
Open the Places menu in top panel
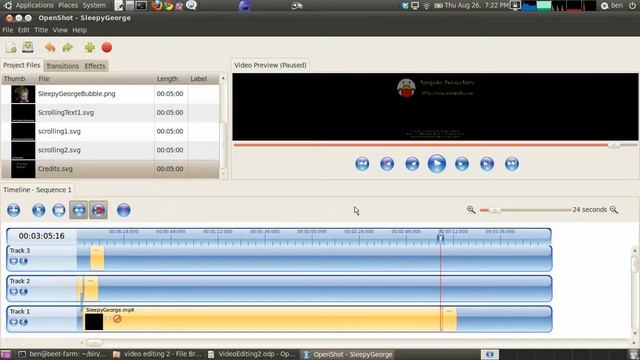point(68,5)
